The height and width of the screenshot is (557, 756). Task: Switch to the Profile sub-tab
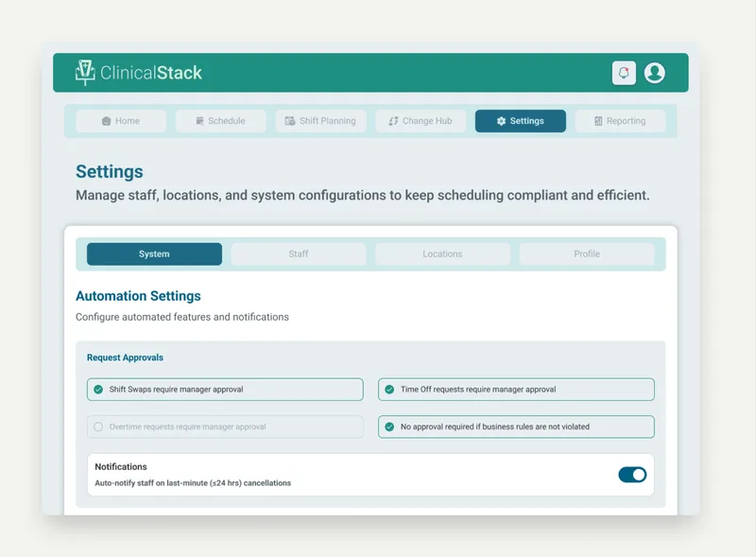pyautogui.click(x=587, y=253)
